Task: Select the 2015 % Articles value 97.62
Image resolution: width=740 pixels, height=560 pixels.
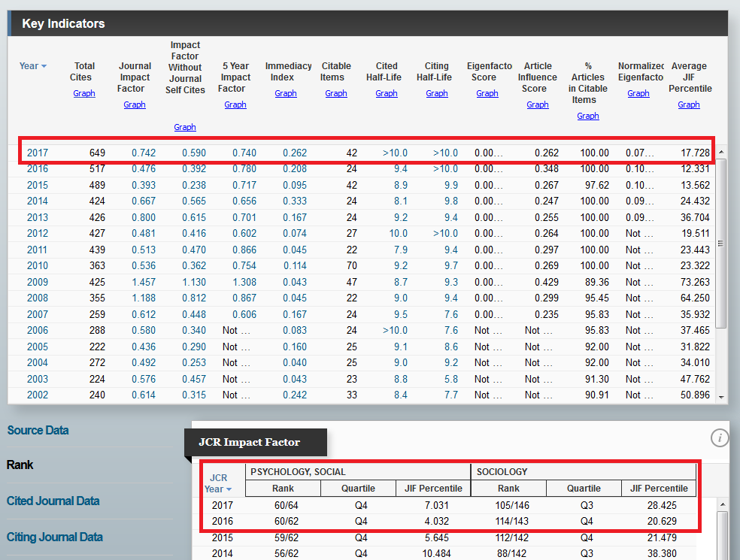Action: [597, 185]
